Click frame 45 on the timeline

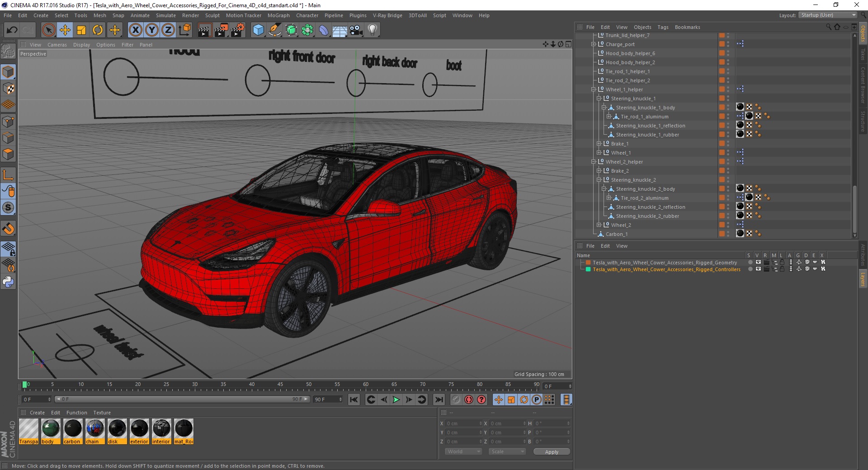pyautogui.click(x=280, y=385)
